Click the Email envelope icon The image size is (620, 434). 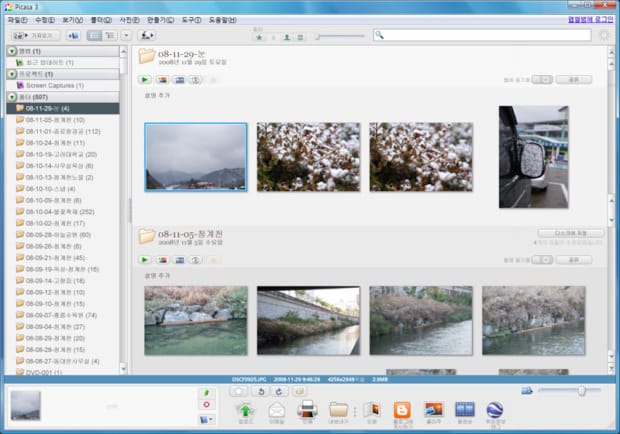coord(277,408)
